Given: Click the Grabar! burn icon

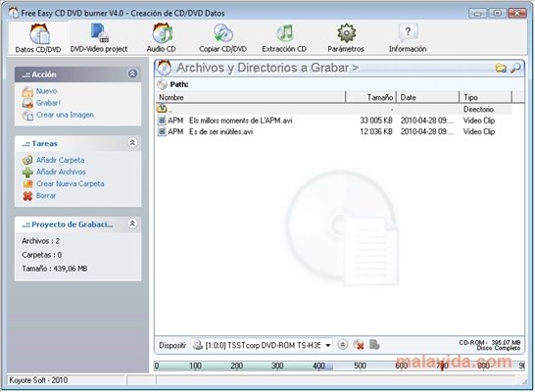Looking at the screenshot, I should point(27,103).
